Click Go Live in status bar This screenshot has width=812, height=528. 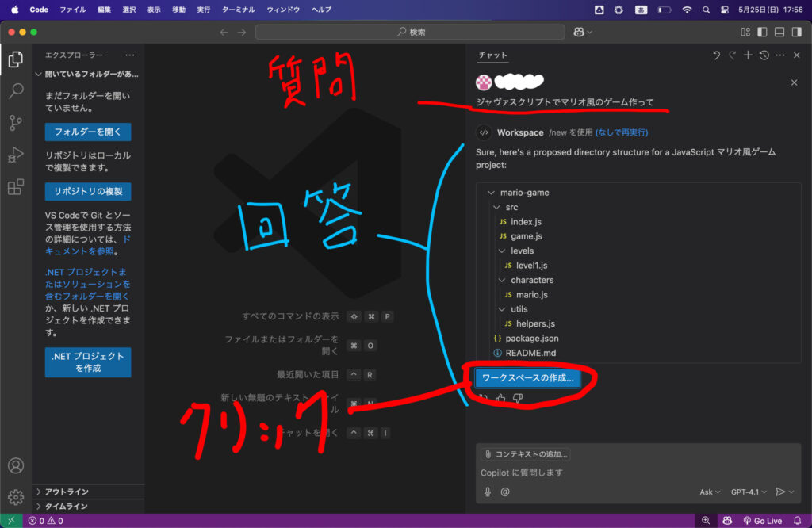point(762,521)
